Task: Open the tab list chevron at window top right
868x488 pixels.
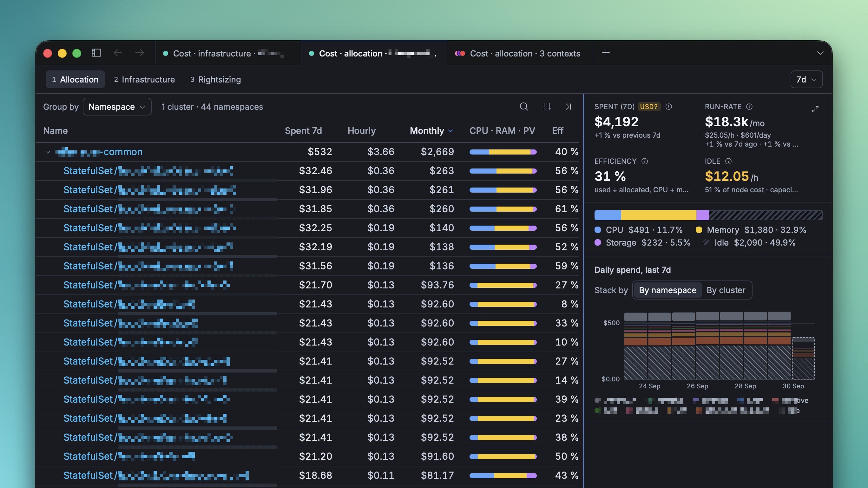Action: pos(820,53)
